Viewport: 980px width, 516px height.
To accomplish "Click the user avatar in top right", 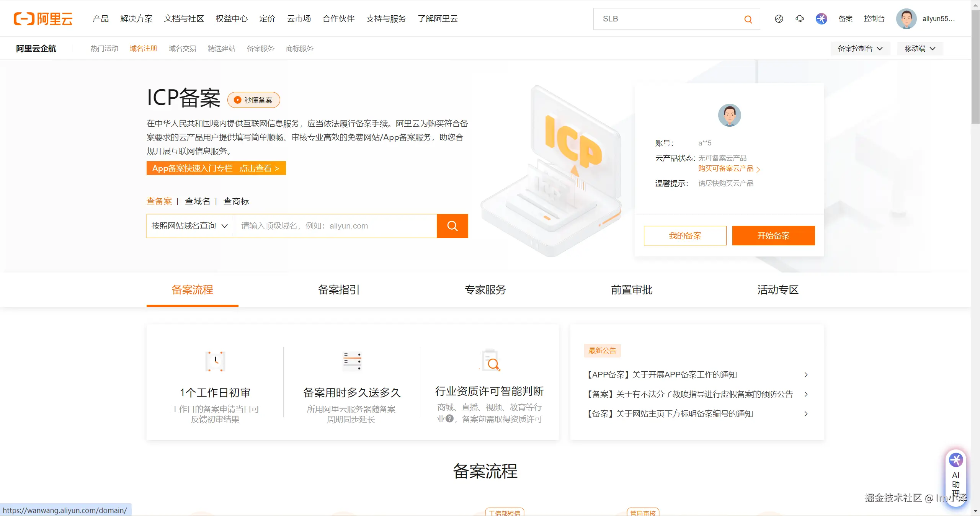I will pos(906,19).
